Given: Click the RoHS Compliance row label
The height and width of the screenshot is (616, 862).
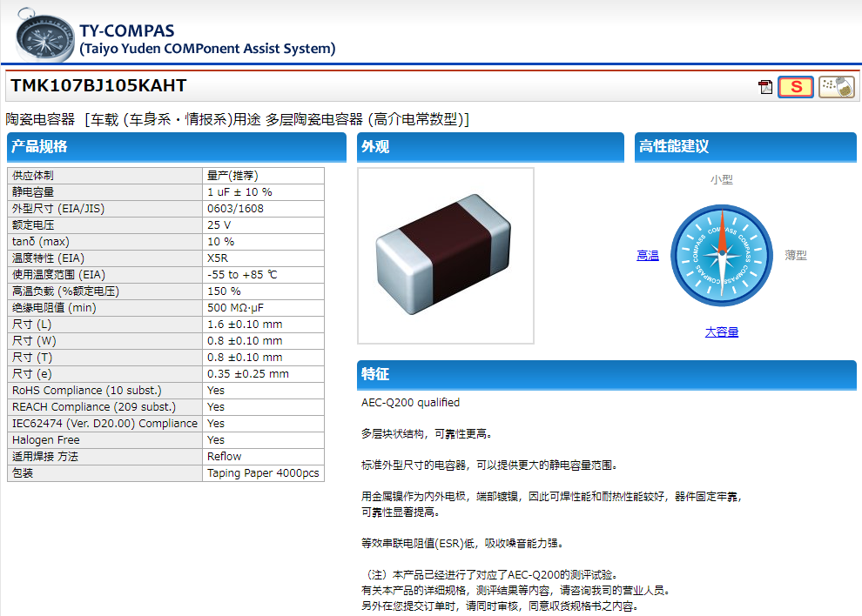Looking at the screenshot, I should point(86,391).
